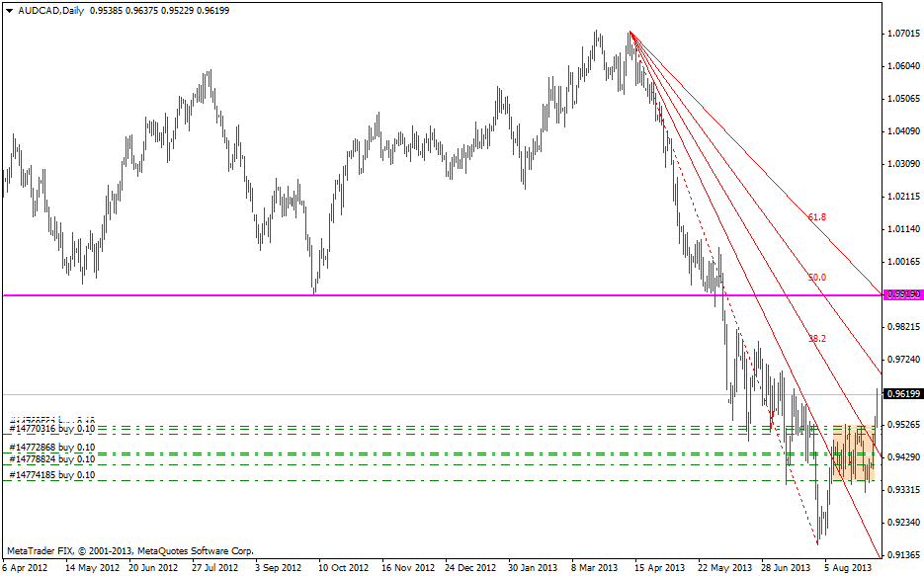Click the magenta 0.99150 price tag

pos(903,294)
